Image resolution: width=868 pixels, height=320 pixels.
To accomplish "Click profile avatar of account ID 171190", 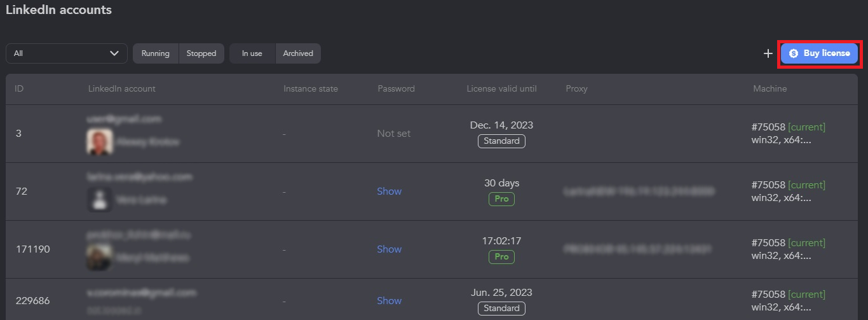I will pos(100,258).
